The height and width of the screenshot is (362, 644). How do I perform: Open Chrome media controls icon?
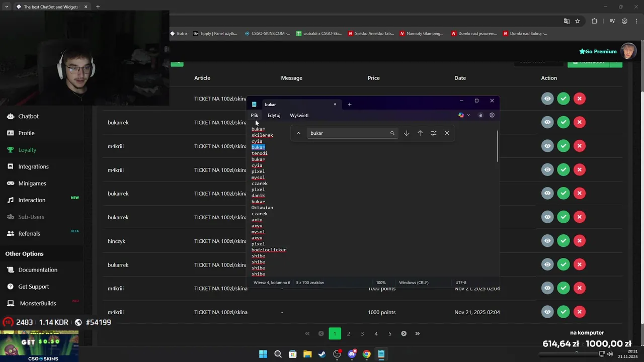[612, 21]
